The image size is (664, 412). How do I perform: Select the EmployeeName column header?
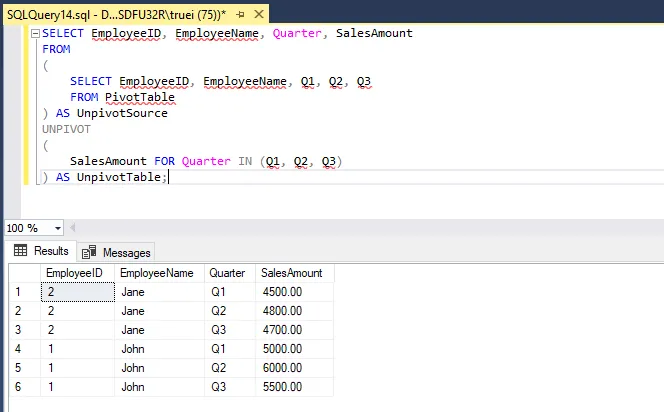tap(160, 273)
